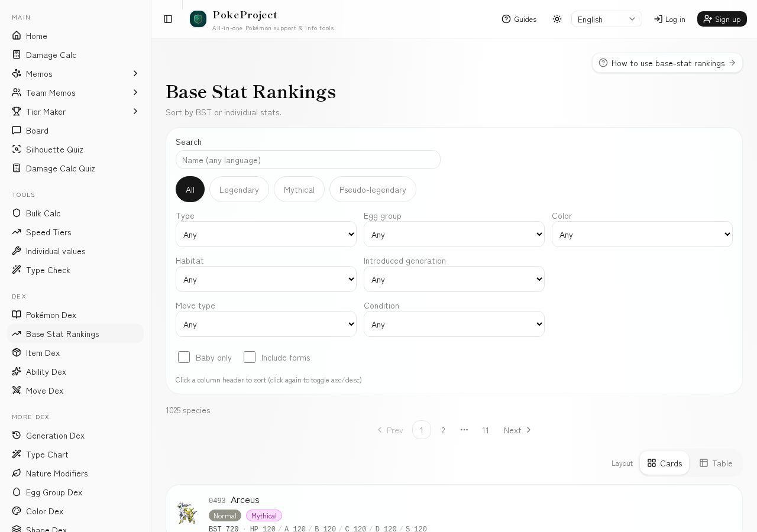This screenshot has width=757, height=532.
Task: Go to page 11 of results
Action: pos(486,430)
